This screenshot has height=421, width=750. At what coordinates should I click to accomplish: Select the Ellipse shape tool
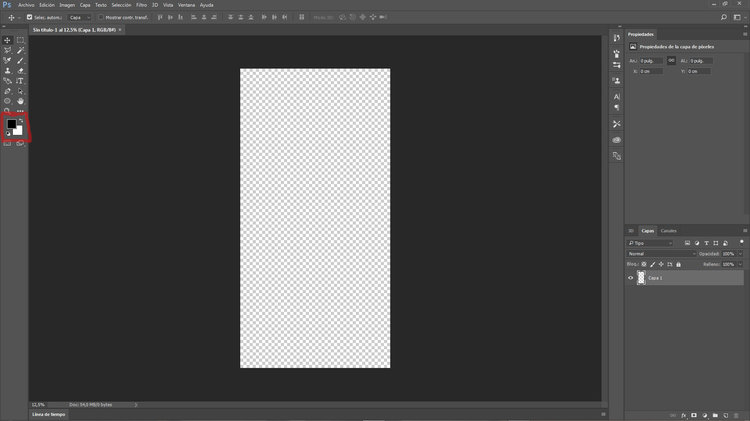tap(7, 101)
